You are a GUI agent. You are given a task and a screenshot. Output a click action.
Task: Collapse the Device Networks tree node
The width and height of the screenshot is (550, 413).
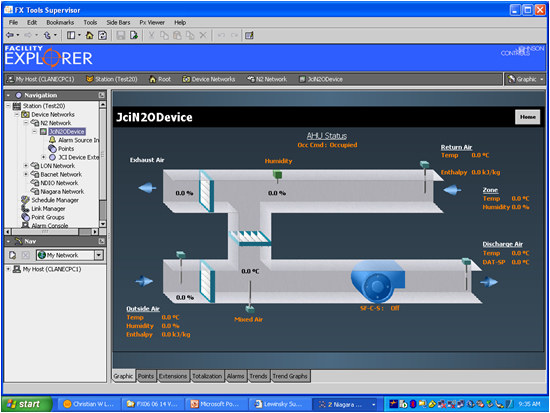[17, 114]
